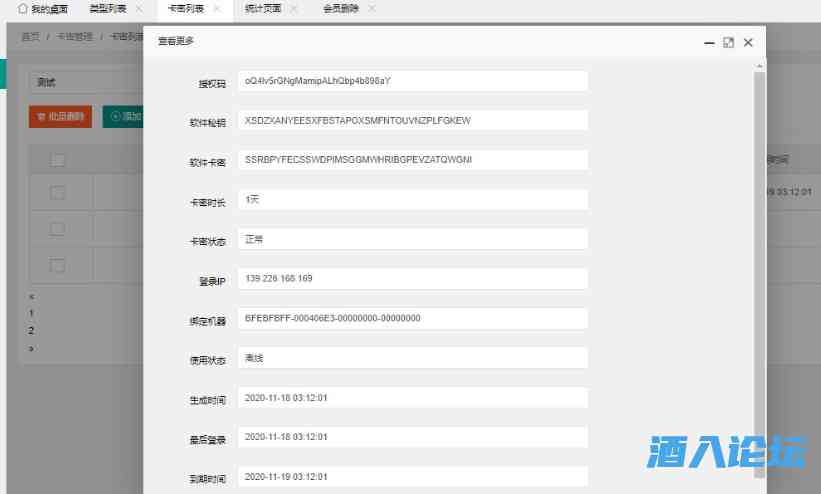Switch to the 统计页面 tab
The height and width of the screenshot is (494, 821).
click(x=263, y=8)
